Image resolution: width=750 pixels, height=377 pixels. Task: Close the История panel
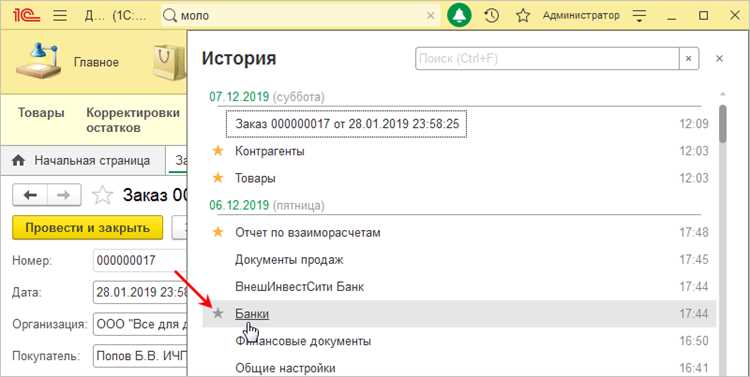click(719, 59)
